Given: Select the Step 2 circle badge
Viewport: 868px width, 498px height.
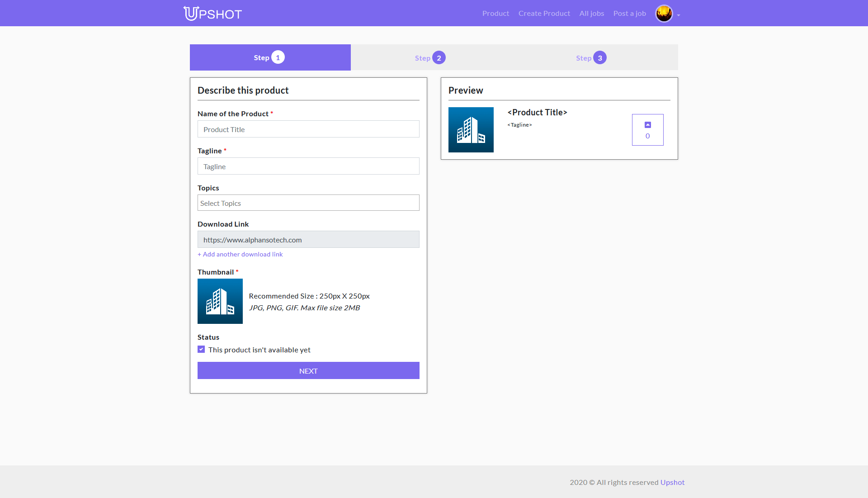Looking at the screenshot, I should coord(439,57).
